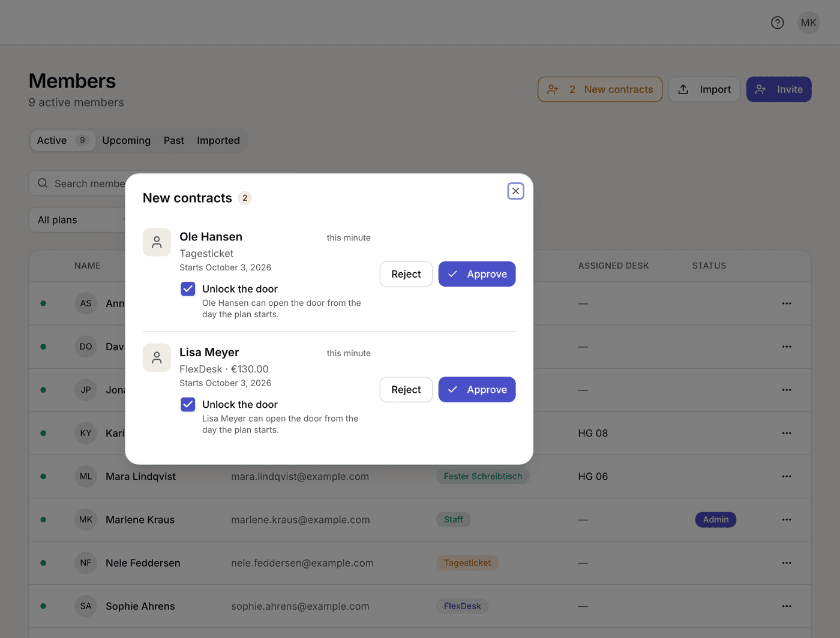Approve Lisa Meyer's contract
This screenshot has height=638, width=840.
[477, 390]
